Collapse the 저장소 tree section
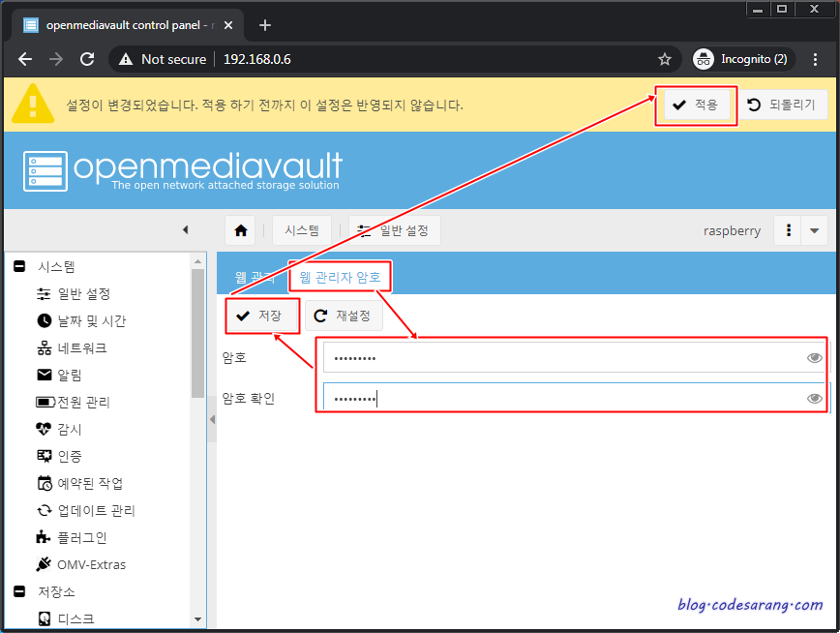Viewport: 840px width, 633px height. (x=19, y=591)
